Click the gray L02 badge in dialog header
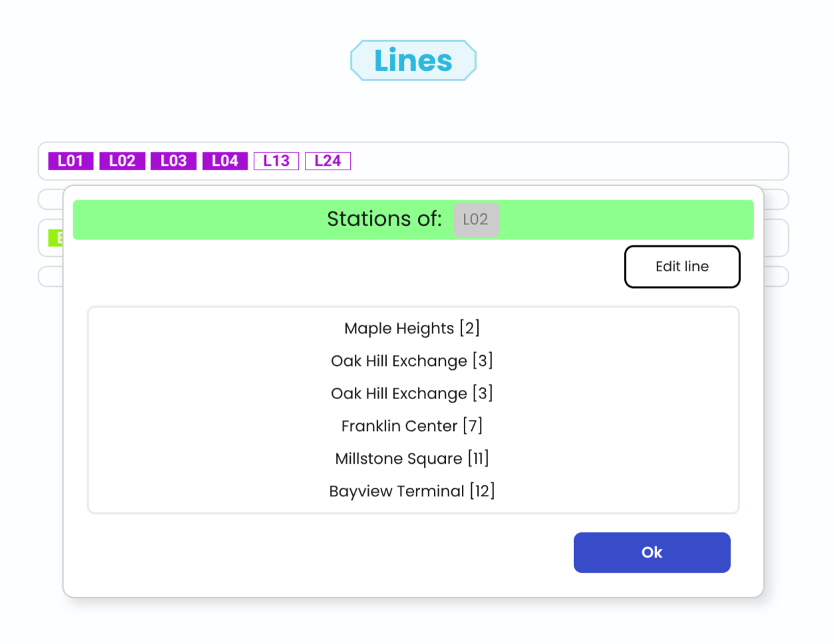 click(476, 220)
